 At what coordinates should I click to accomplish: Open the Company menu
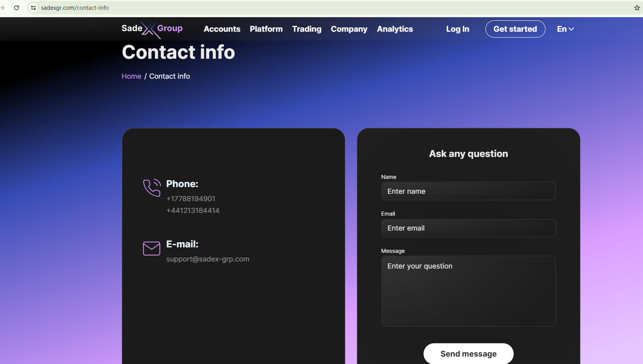point(349,29)
